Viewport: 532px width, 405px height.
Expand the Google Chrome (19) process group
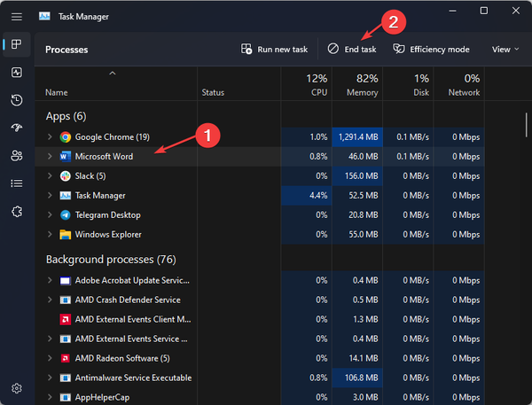click(50, 136)
